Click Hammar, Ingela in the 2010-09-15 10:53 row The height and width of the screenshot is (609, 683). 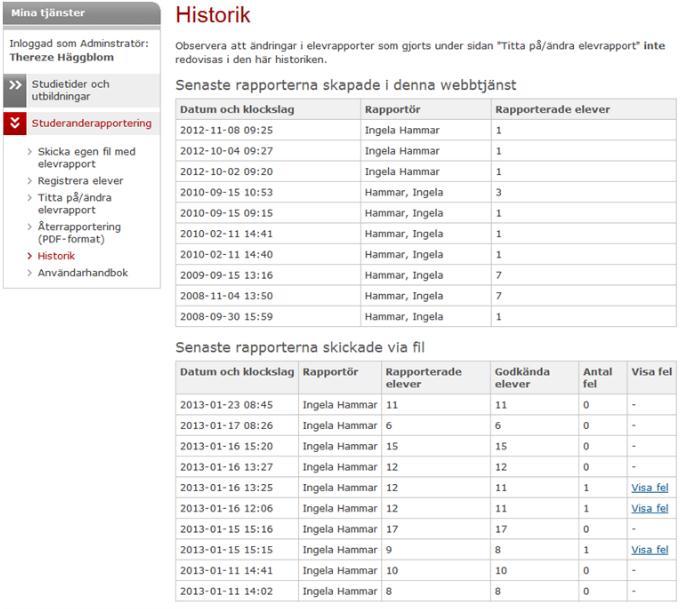[404, 193]
